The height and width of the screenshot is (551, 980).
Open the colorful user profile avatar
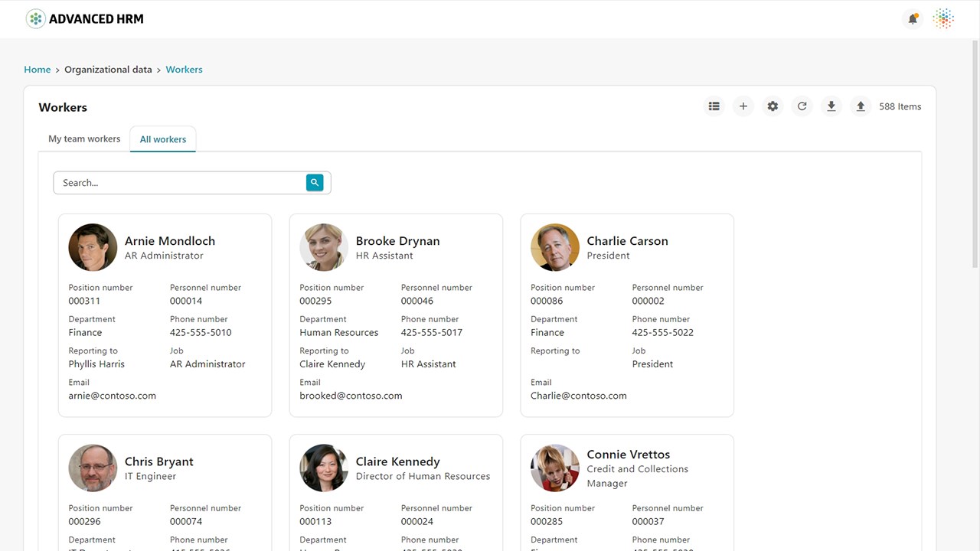click(944, 19)
